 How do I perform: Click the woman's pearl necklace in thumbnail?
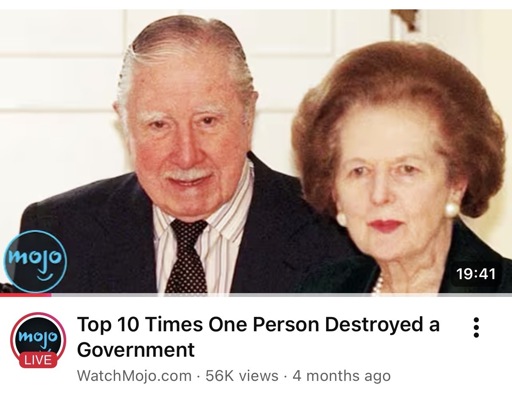[378, 285]
